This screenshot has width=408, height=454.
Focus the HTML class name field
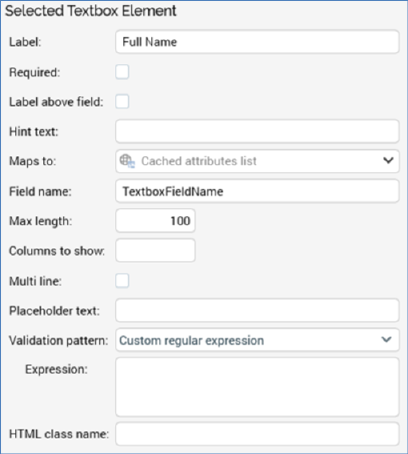point(257,434)
